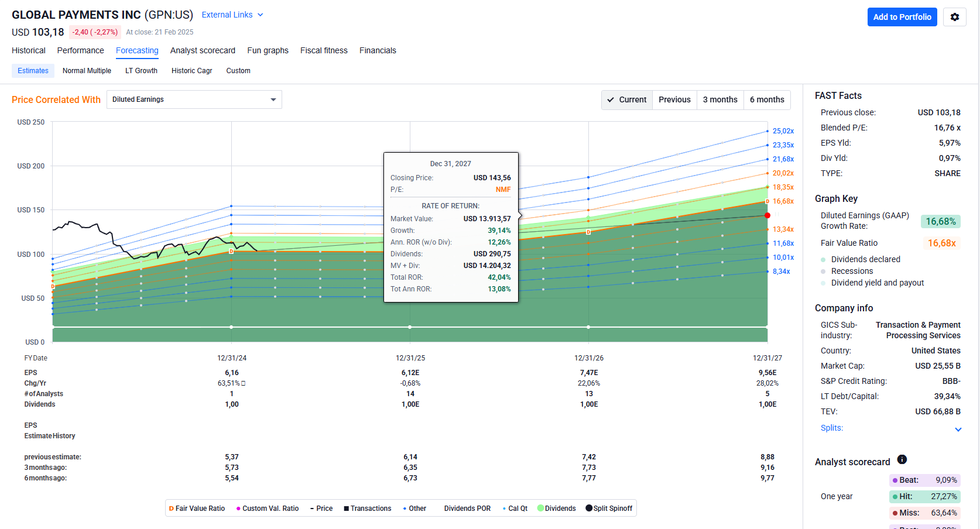Switch to the Fiscal fitness tab
Image resolution: width=980 pixels, height=529 pixels.
pyautogui.click(x=324, y=50)
